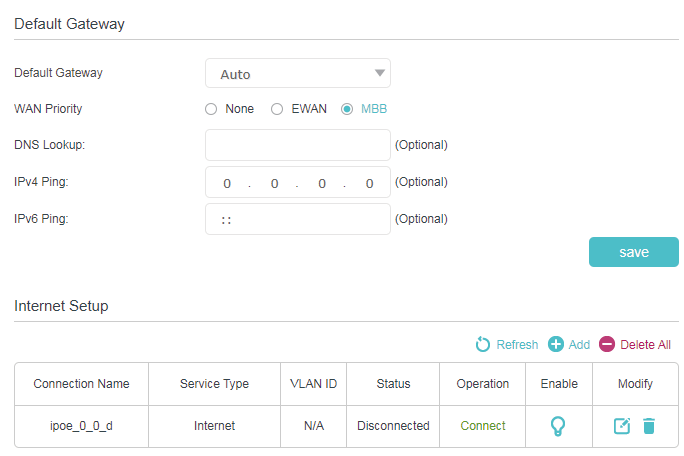The height and width of the screenshot is (456, 684).
Task: Select the MBB WAN Priority radio button
Action: pos(347,109)
